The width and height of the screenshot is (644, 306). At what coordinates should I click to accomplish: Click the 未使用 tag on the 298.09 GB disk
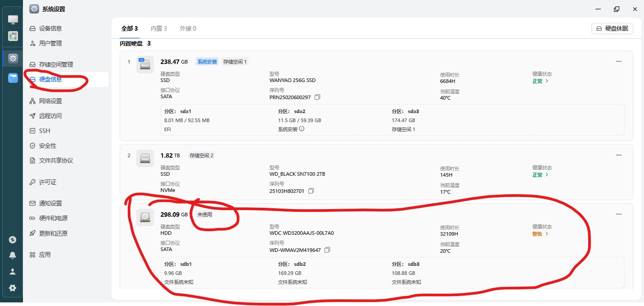tap(204, 215)
